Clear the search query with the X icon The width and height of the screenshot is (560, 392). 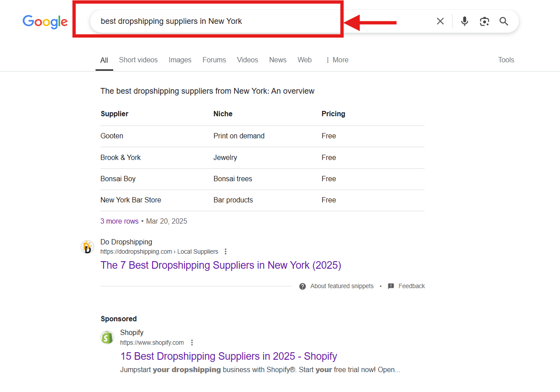pyautogui.click(x=440, y=21)
